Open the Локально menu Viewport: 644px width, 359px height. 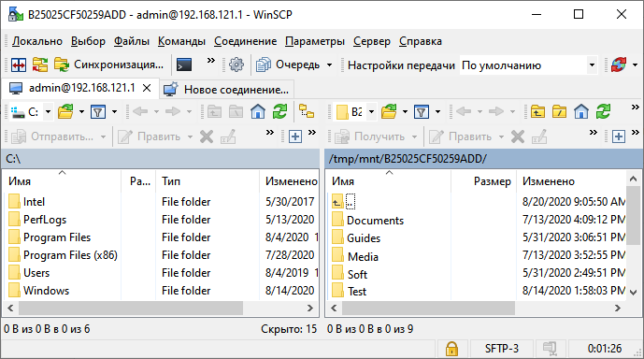[x=37, y=41]
